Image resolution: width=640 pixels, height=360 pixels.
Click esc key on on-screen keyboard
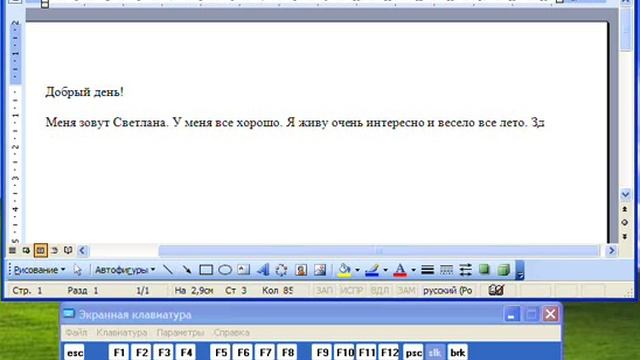click(74, 352)
